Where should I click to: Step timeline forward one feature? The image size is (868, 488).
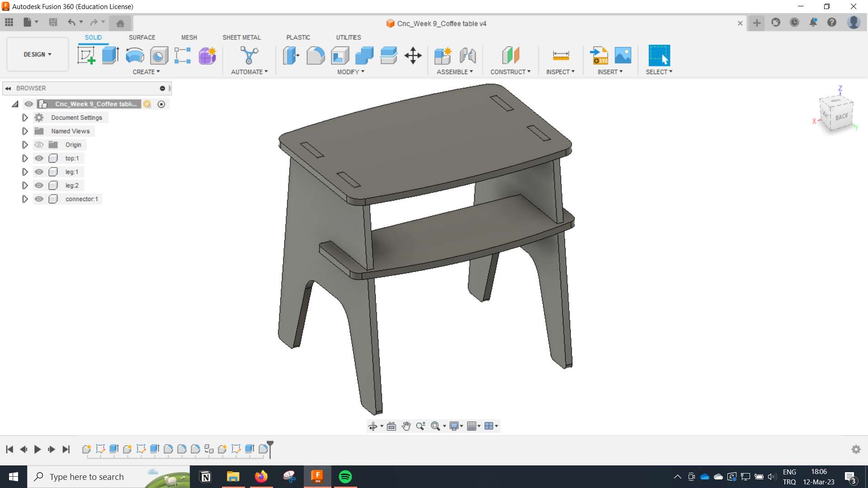point(52,449)
